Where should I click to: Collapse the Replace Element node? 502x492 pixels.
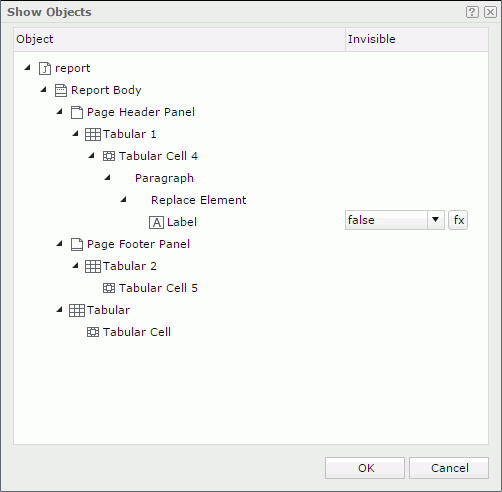tap(123, 200)
